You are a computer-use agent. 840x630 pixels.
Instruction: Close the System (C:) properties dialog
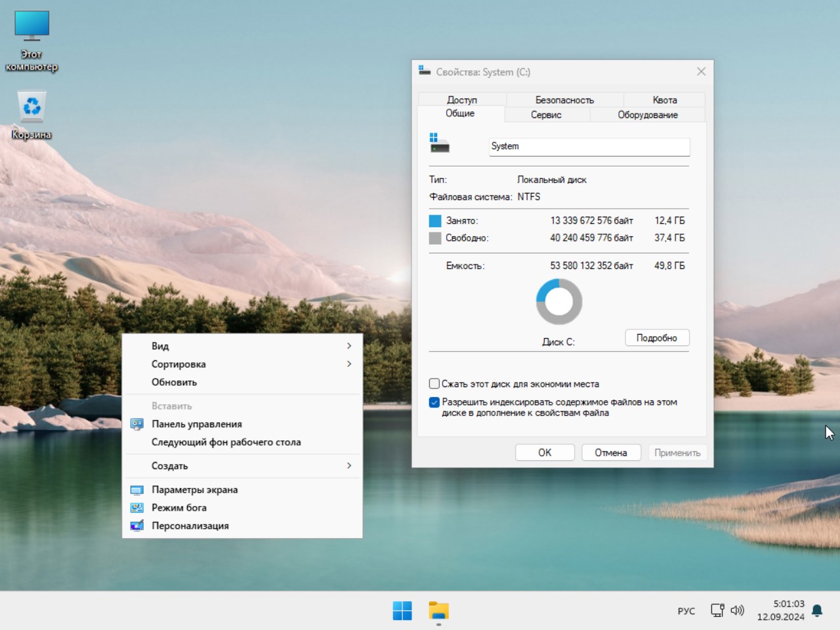pos(701,72)
